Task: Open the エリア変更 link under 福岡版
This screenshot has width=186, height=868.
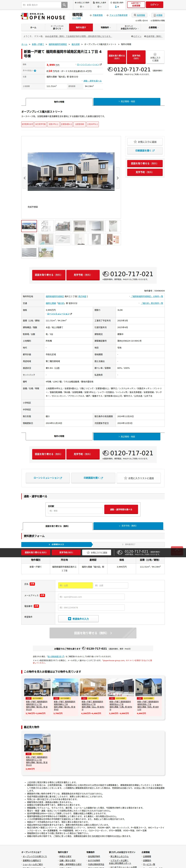Action: tap(77, 18)
